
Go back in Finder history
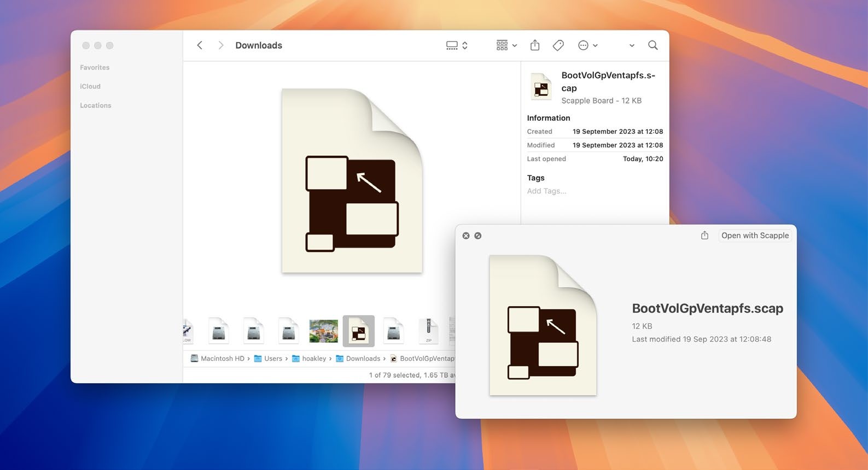[200, 45]
